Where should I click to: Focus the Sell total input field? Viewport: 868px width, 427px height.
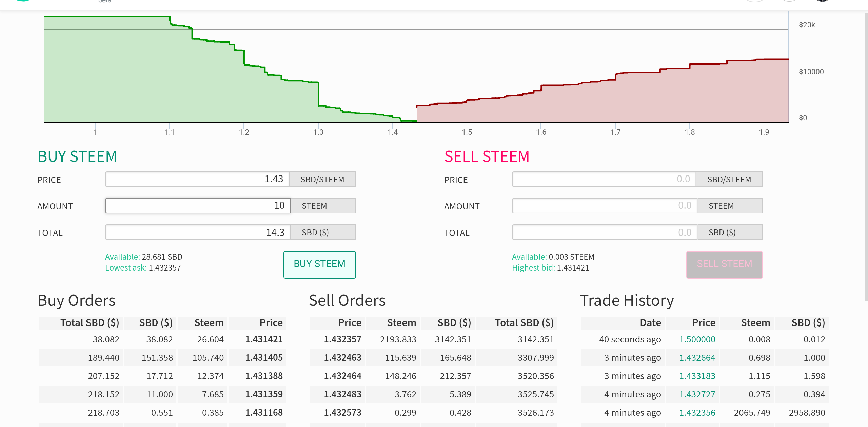click(605, 232)
